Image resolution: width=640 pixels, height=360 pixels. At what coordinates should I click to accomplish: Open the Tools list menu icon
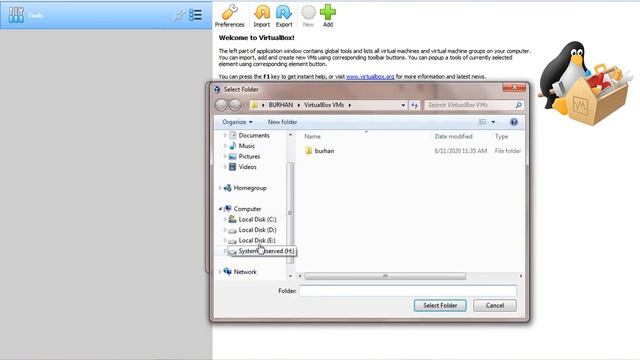[196, 15]
